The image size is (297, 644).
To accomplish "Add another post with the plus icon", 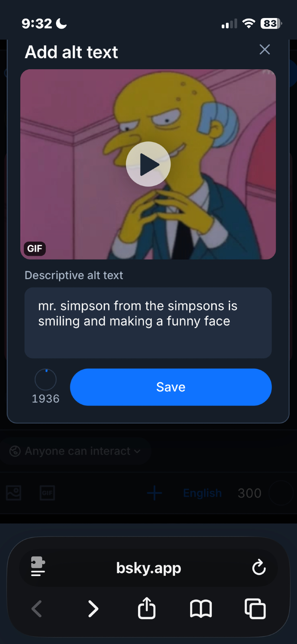I will click(x=154, y=493).
